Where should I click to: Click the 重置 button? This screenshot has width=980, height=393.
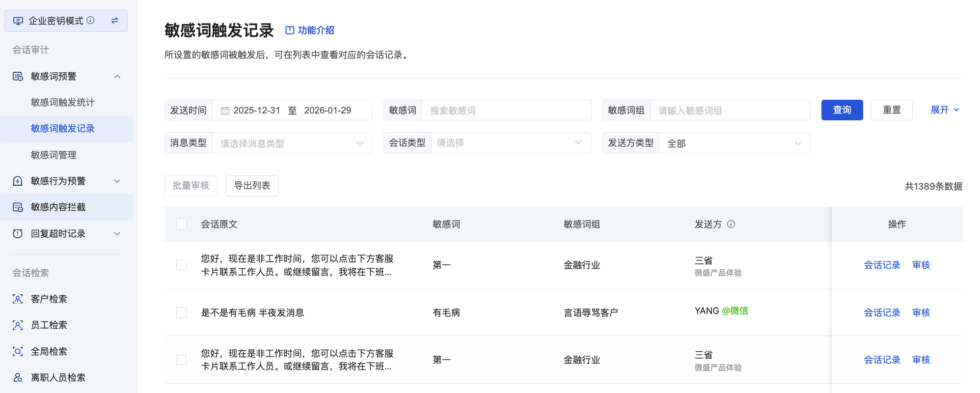click(892, 110)
